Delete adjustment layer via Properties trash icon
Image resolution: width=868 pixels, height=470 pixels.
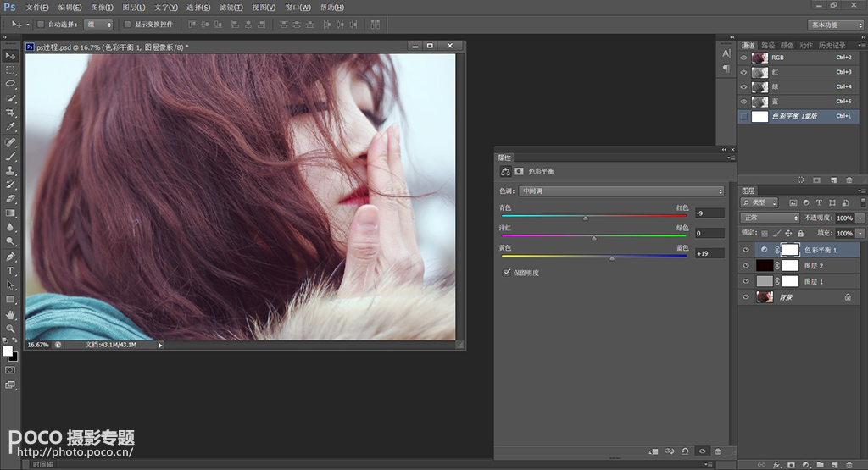[x=718, y=451]
